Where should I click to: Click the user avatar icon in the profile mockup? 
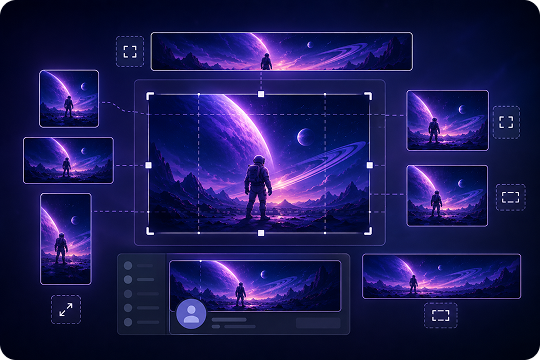(191, 314)
